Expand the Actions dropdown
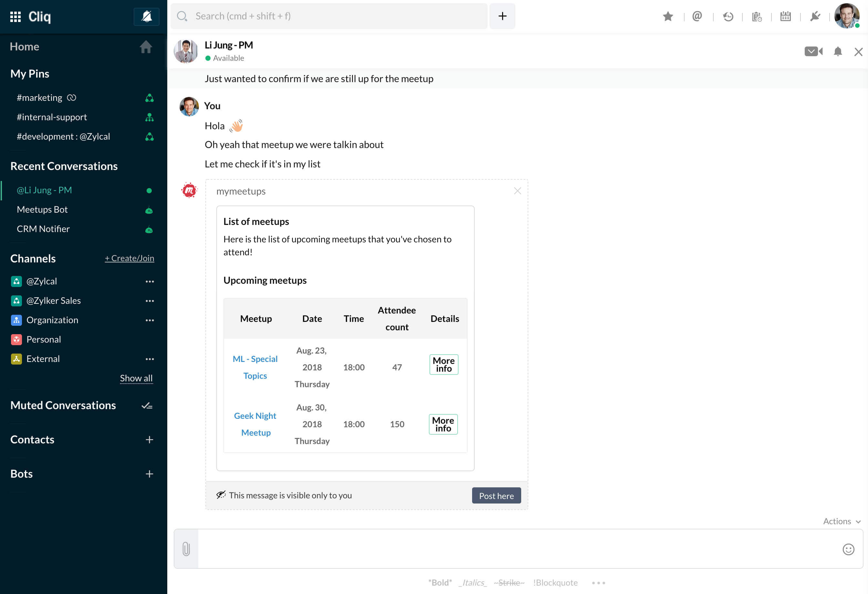This screenshot has height=594, width=868. click(x=842, y=521)
